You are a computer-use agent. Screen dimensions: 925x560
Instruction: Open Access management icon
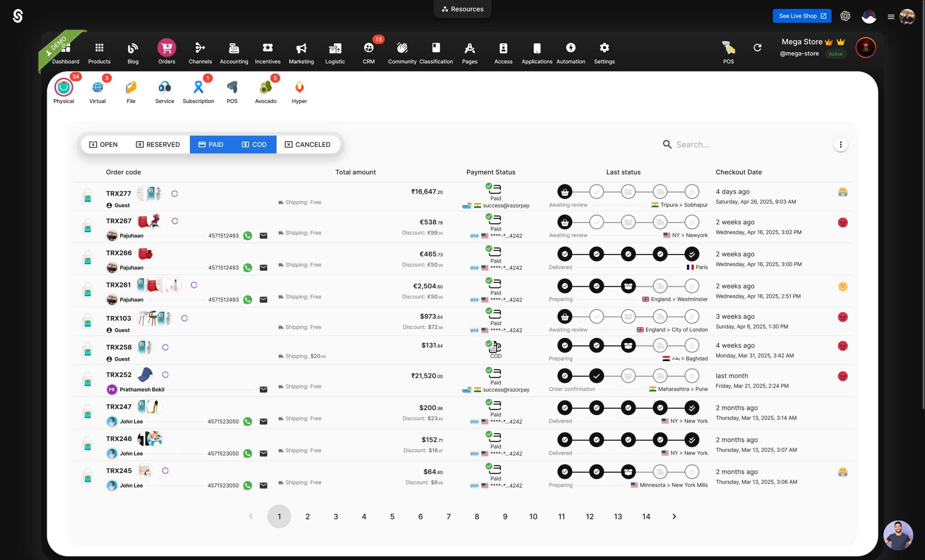[x=503, y=48]
